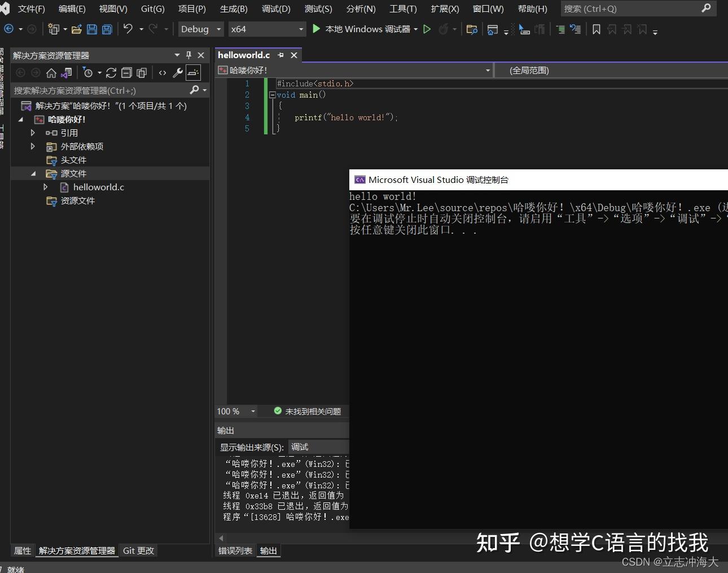Click the Undo icon on the toolbar
The height and width of the screenshot is (573, 728).
point(128,29)
